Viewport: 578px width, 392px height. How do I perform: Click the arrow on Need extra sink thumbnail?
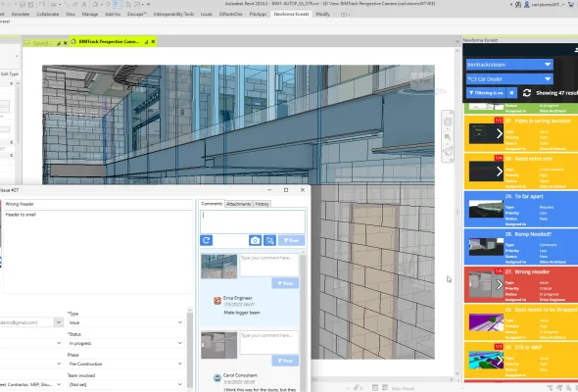point(500,171)
